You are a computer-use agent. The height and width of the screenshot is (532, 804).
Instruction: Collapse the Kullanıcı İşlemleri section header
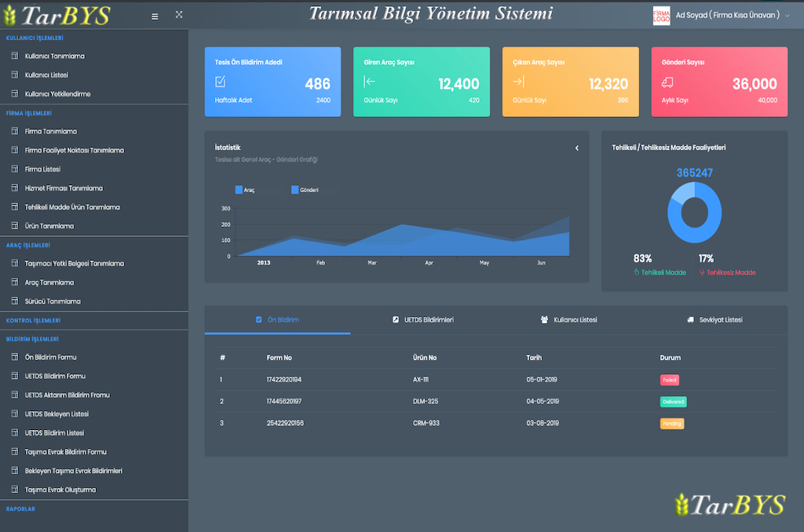[x=35, y=38]
